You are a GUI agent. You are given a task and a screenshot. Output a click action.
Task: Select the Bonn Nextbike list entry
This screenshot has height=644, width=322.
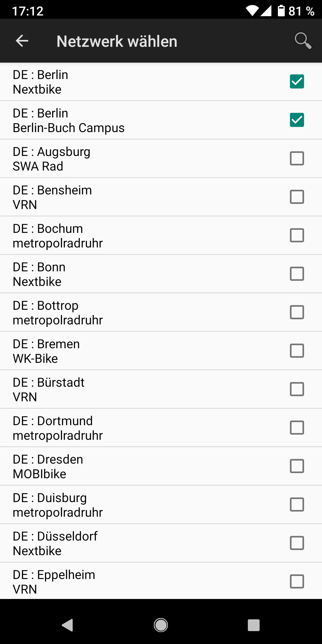click(x=119, y=274)
